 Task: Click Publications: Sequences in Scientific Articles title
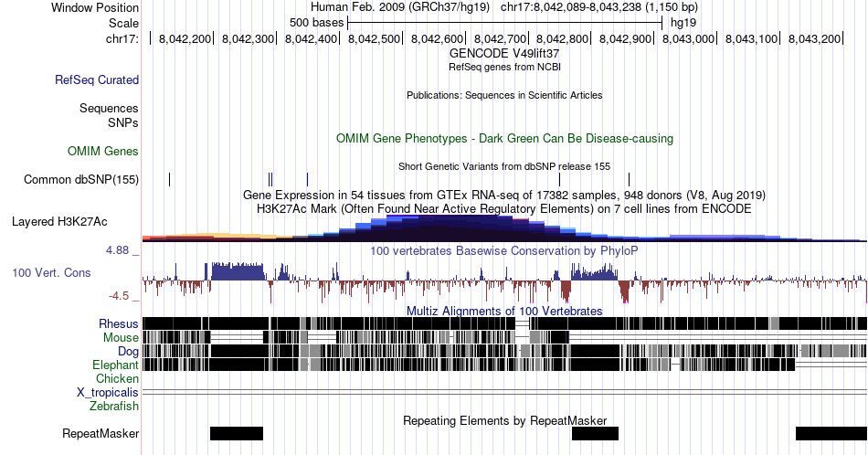[x=504, y=95]
